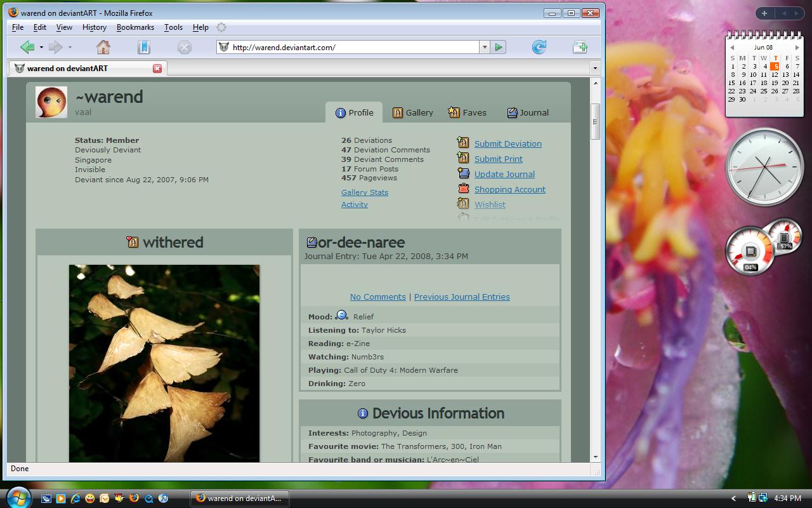The image size is (812, 508).
Task: Launch QuickTime from quick launch bar
Action: pyautogui.click(x=148, y=499)
